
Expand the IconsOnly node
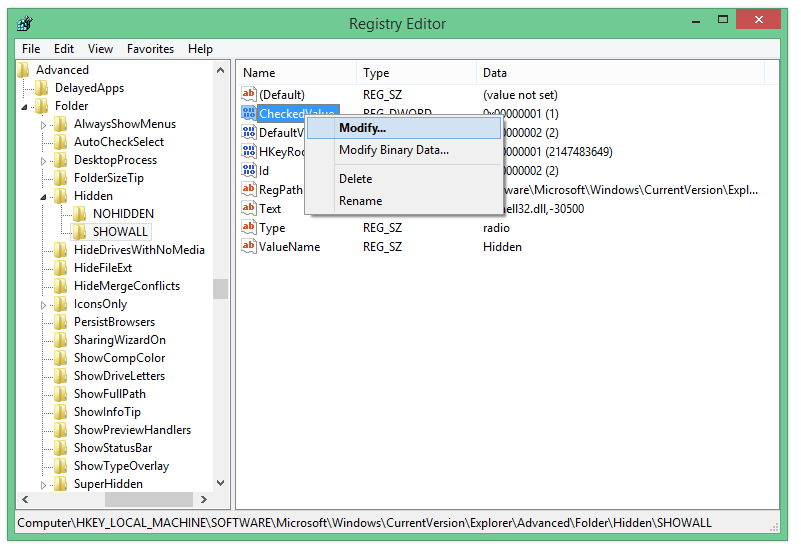coord(43,305)
